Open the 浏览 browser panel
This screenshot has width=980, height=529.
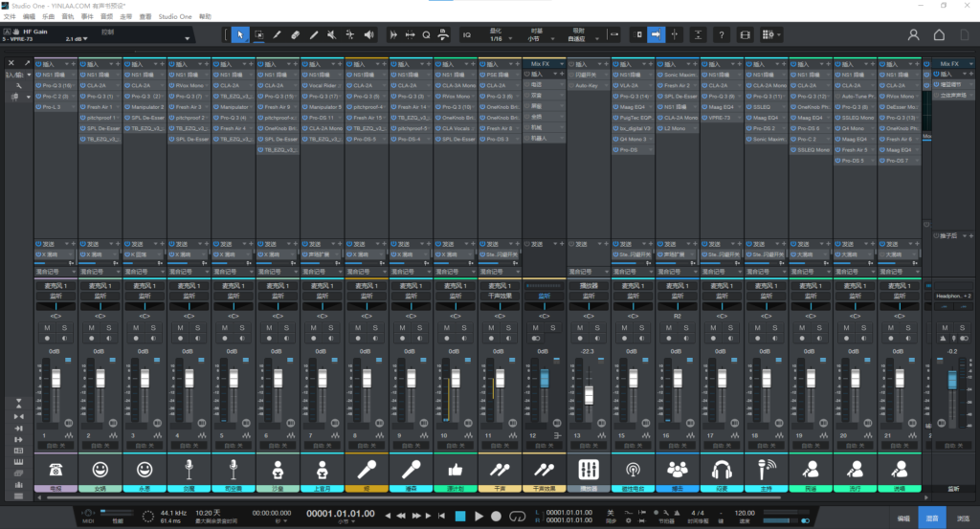(962, 517)
